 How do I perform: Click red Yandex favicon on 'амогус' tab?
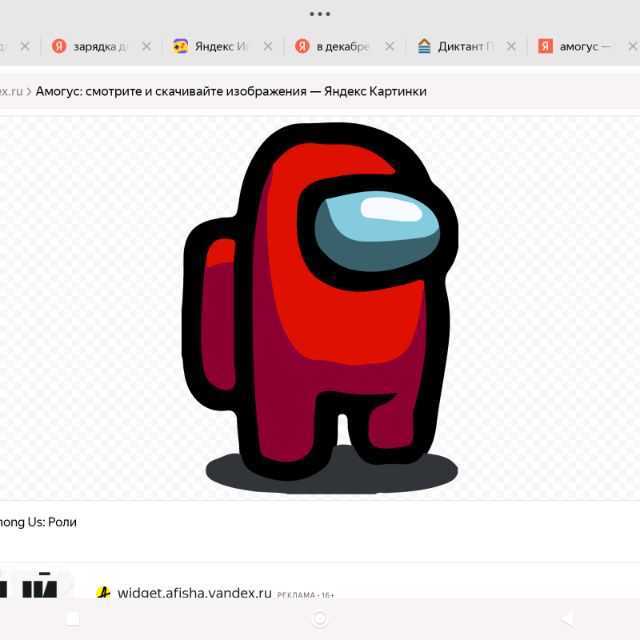545,46
